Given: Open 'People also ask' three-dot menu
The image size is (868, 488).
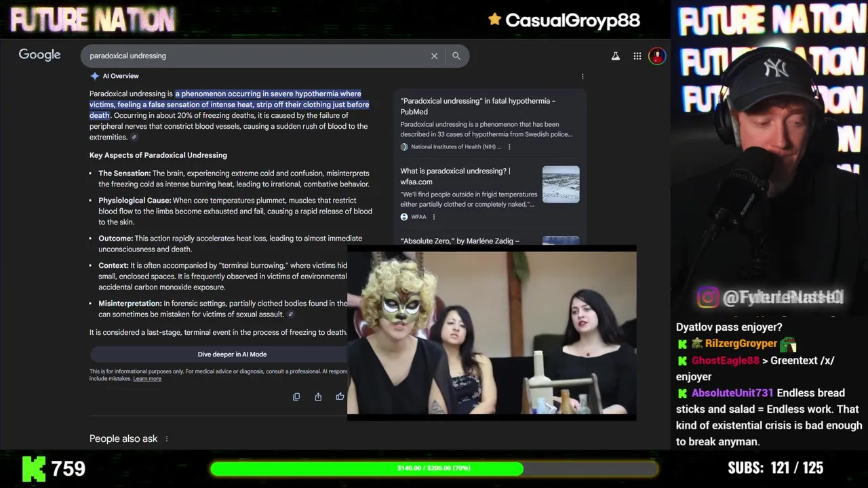Looking at the screenshot, I should (167, 439).
